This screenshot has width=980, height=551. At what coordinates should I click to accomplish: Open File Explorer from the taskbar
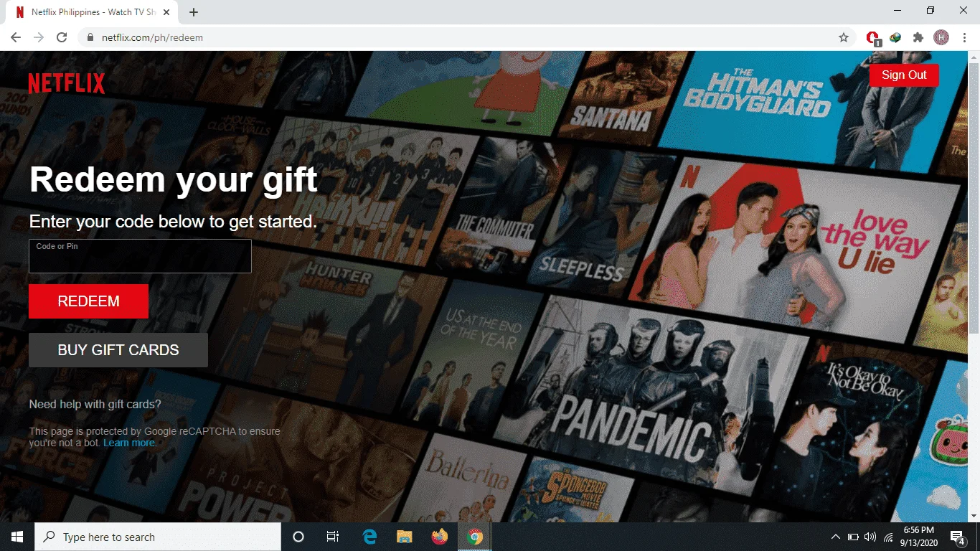tap(405, 537)
